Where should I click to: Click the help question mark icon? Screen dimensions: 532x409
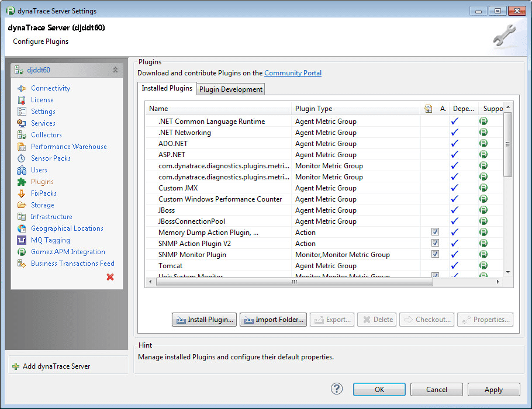[x=337, y=389]
